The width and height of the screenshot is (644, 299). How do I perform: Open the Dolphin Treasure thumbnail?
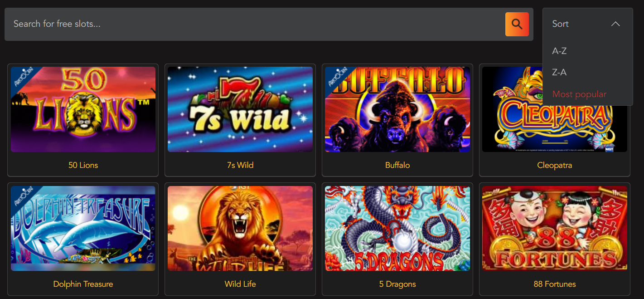tap(83, 228)
